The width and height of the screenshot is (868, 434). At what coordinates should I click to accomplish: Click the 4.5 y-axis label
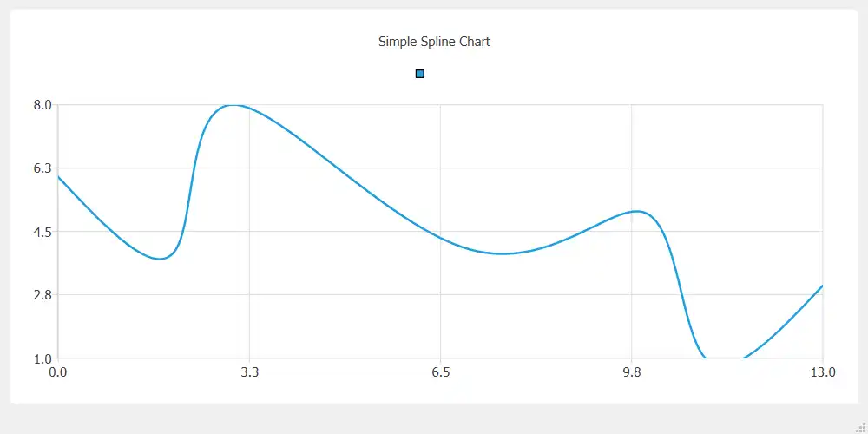pyautogui.click(x=43, y=232)
